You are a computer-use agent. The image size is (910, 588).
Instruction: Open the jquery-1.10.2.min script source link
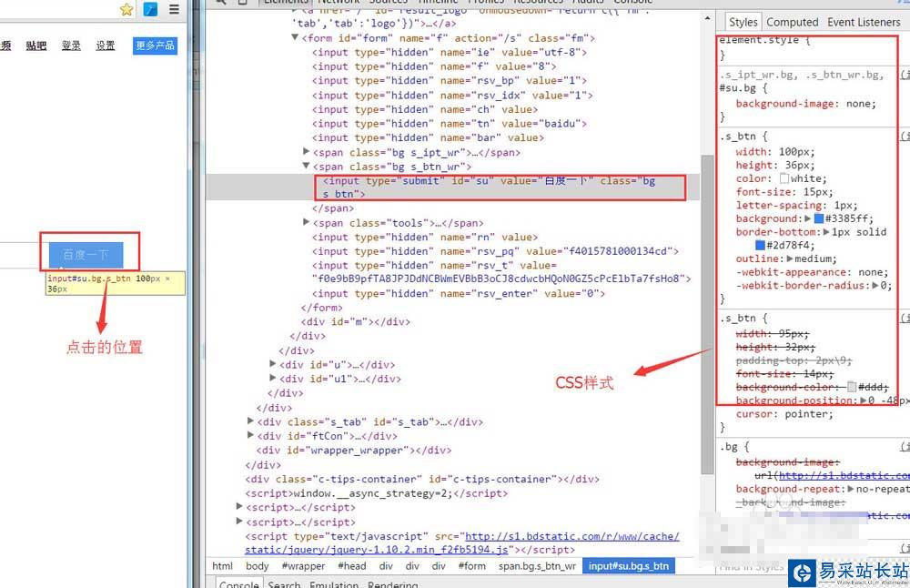pos(462,542)
